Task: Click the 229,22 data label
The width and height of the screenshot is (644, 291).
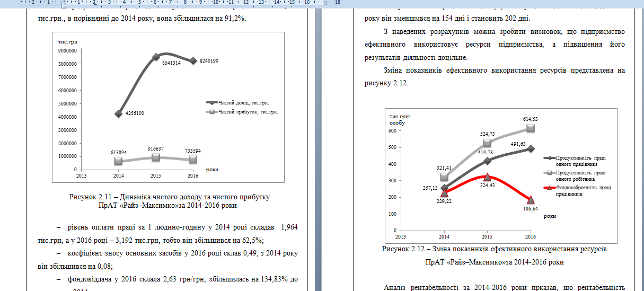Action: (444, 202)
